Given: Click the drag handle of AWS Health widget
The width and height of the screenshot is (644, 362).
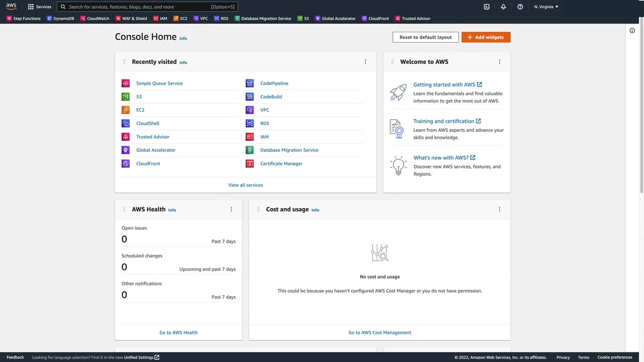Looking at the screenshot, I should click(124, 209).
